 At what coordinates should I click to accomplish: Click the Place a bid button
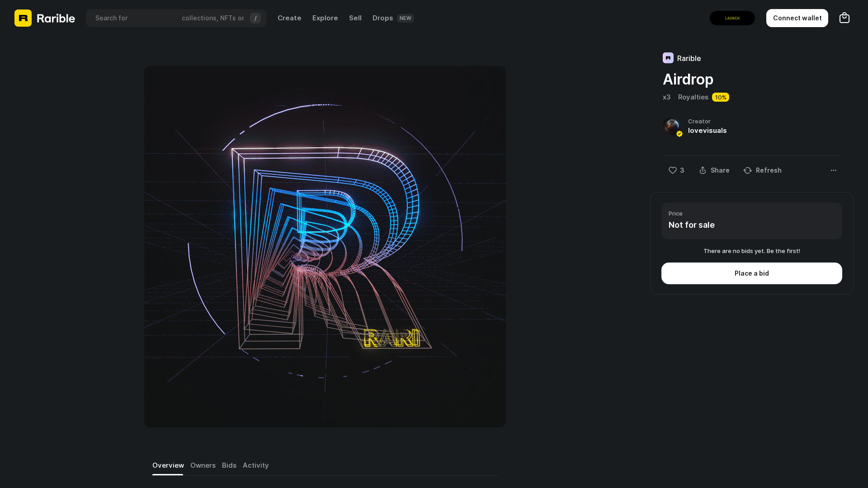[752, 273]
